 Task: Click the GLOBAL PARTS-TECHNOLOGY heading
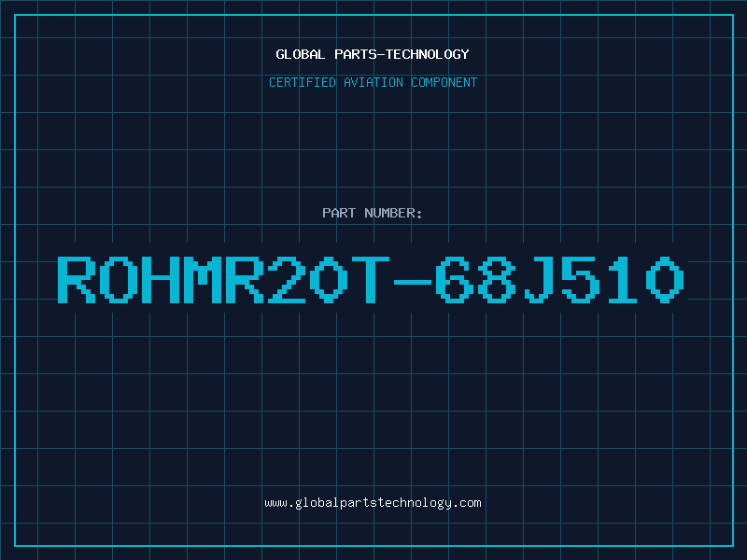[x=373, y=54]
